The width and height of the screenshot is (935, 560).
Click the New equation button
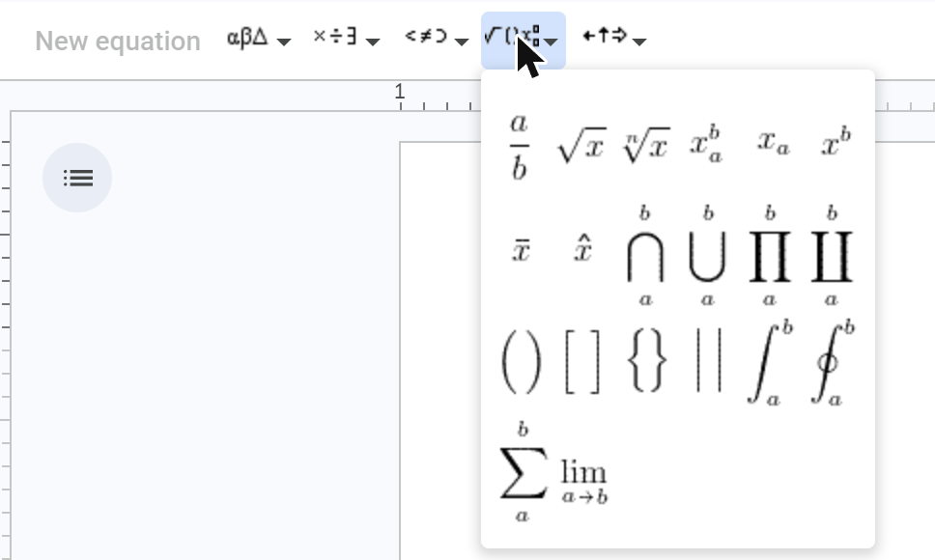pos(118,42)
